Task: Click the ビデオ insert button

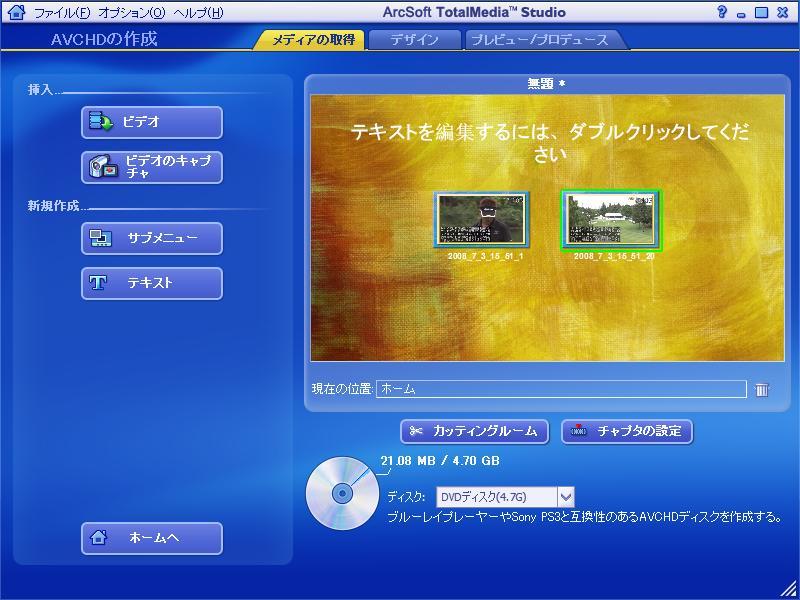Action: 152,122
